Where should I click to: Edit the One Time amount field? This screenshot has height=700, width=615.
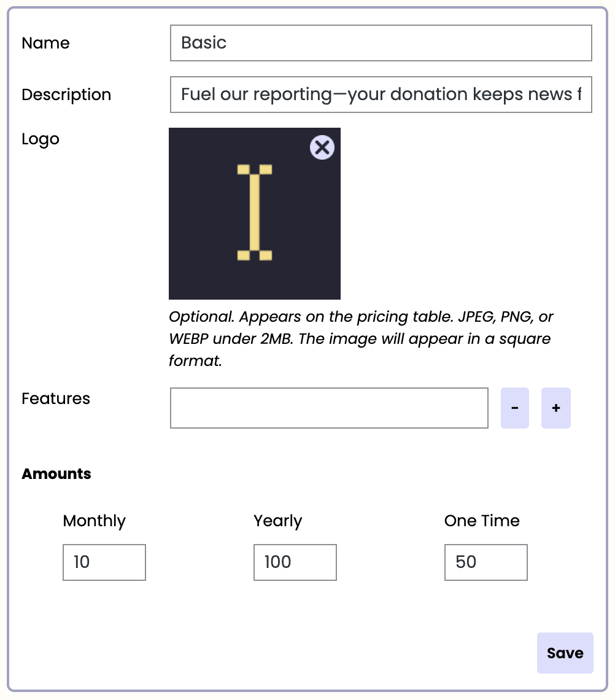(x=486, y=562)
